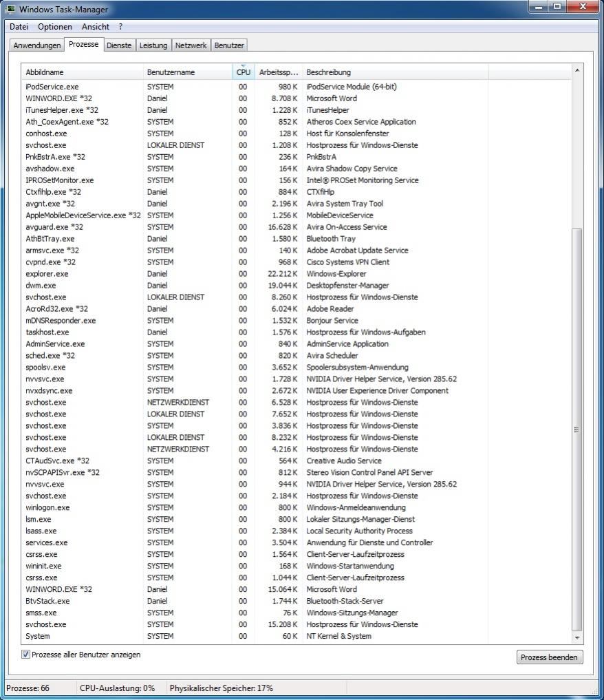The height and width of the screenshot is (700, 604).
Task: Select the lsass.exe process
Action: coord(296,531)
